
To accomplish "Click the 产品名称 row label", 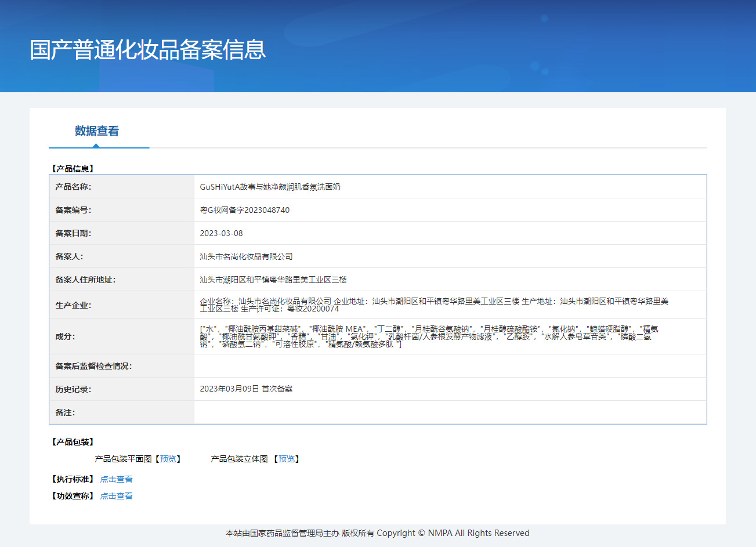I will (x=73, y=187).
